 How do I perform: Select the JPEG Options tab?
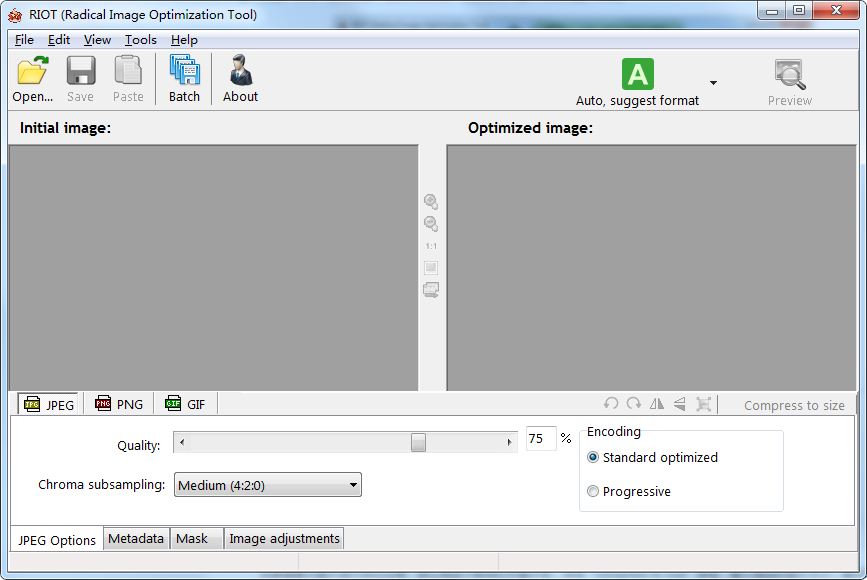[x=57, y=540]
